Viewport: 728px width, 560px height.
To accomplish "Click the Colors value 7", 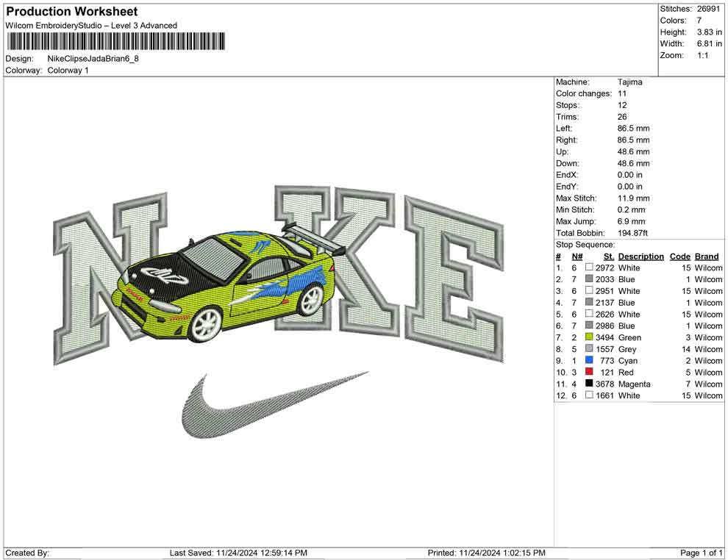I will [x=699, y=21].
